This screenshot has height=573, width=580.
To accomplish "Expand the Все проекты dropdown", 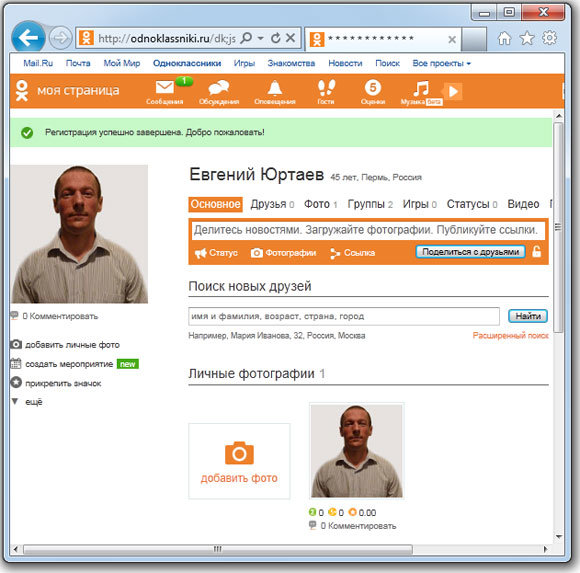I will [442, 63].
